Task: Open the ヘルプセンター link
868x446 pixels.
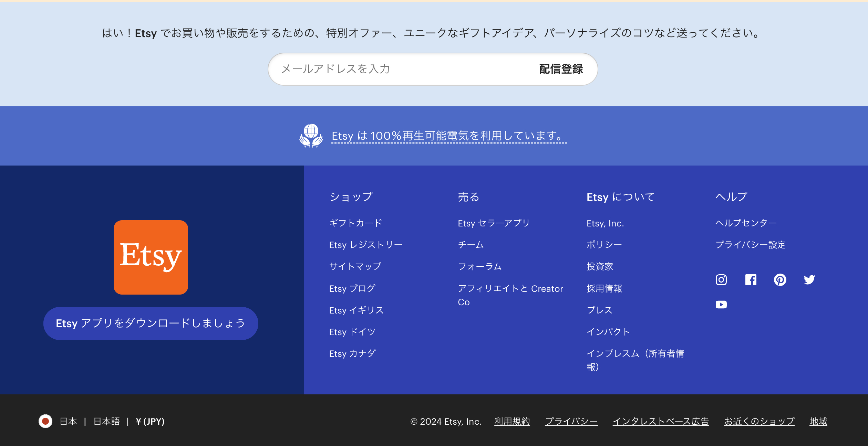Action: pyautogui.click(x=746, y=223)
